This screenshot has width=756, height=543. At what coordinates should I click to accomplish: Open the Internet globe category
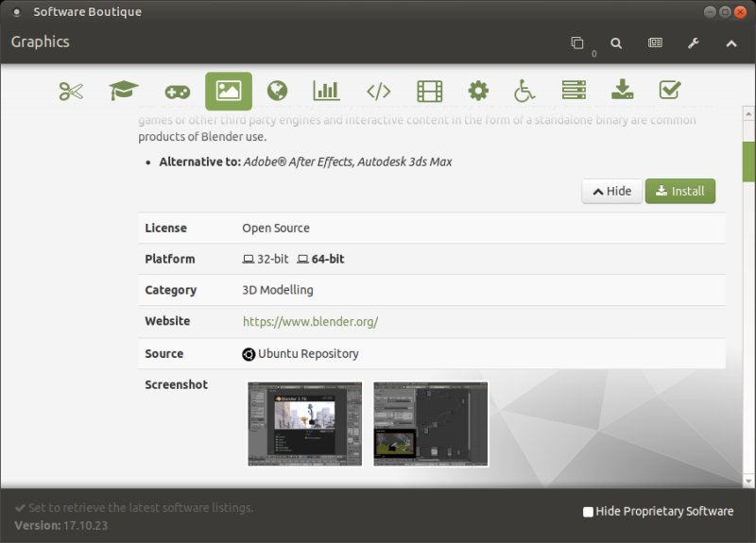tap(277, 91)
